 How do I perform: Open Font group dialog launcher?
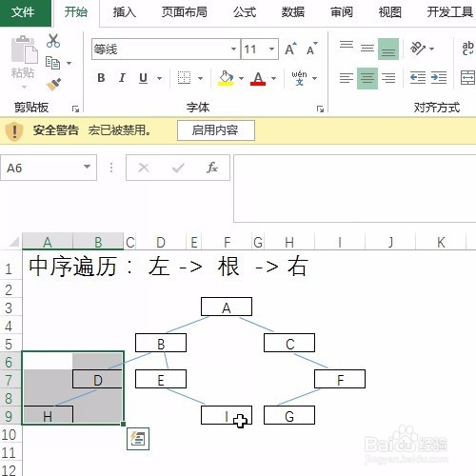320,109
